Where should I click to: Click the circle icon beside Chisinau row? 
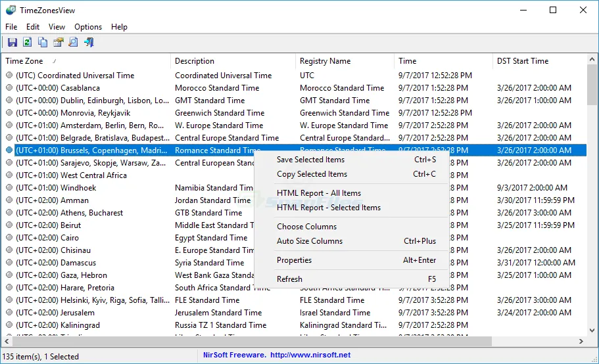pos(9,250)
